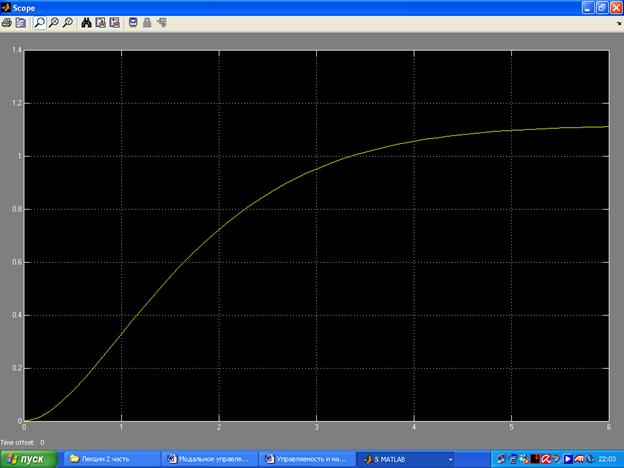This screenshot has width=624, height=468.
Task: Open the 5 MATLAB taskbar group
Action: coord(406,459)
